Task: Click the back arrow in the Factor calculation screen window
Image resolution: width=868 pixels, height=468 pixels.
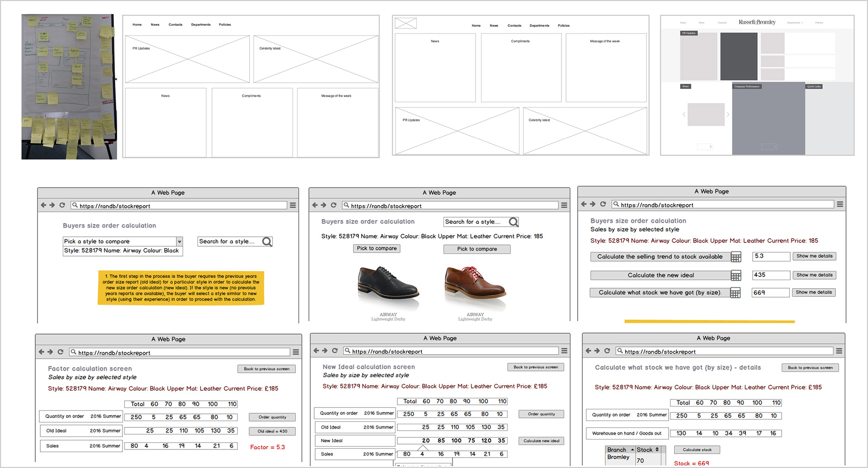Action: click(x=42, y=352)
